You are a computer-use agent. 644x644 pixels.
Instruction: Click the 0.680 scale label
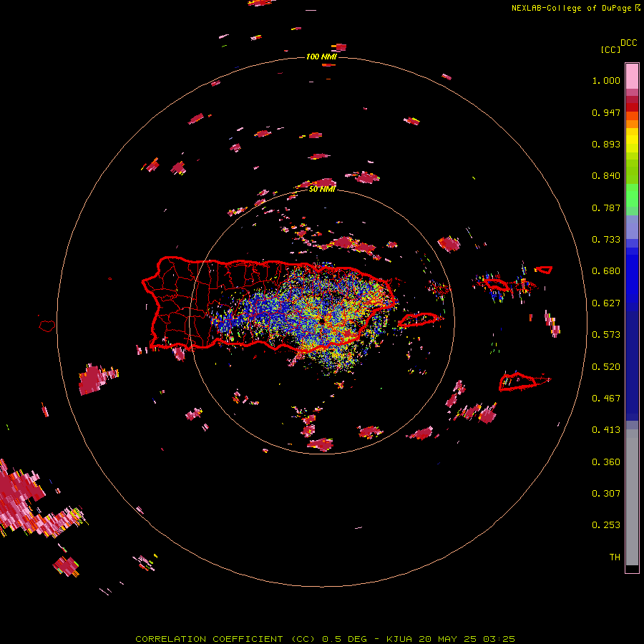(606, 271)
